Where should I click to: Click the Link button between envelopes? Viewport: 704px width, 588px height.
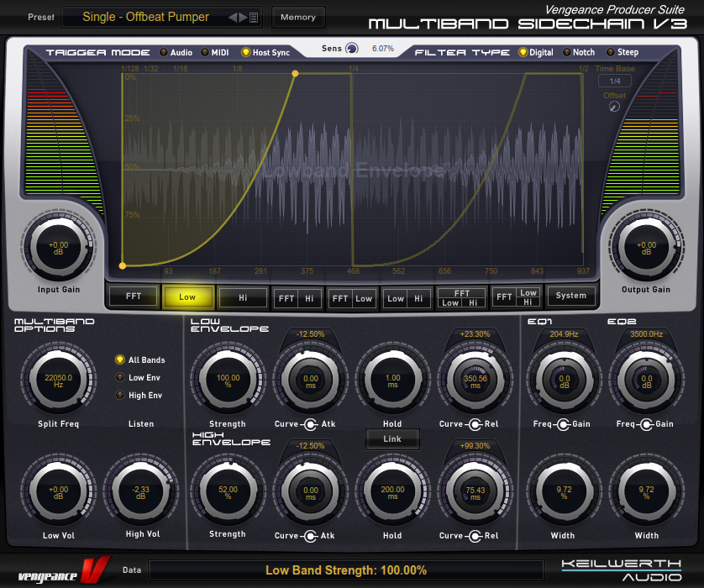pos(392,439)
